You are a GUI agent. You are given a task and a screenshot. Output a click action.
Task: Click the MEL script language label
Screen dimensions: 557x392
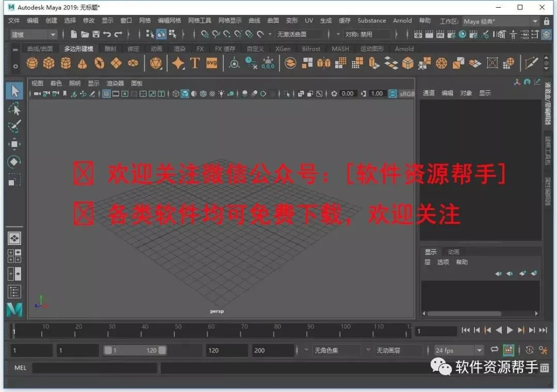click(20, 368)
